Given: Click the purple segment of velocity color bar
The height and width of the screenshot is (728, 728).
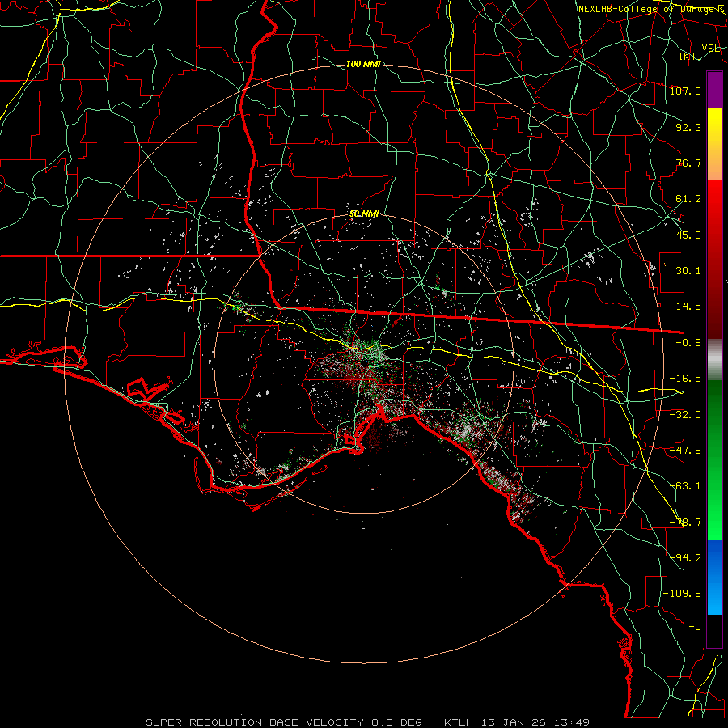Looking at the screenshot, I should click(714, 91).
